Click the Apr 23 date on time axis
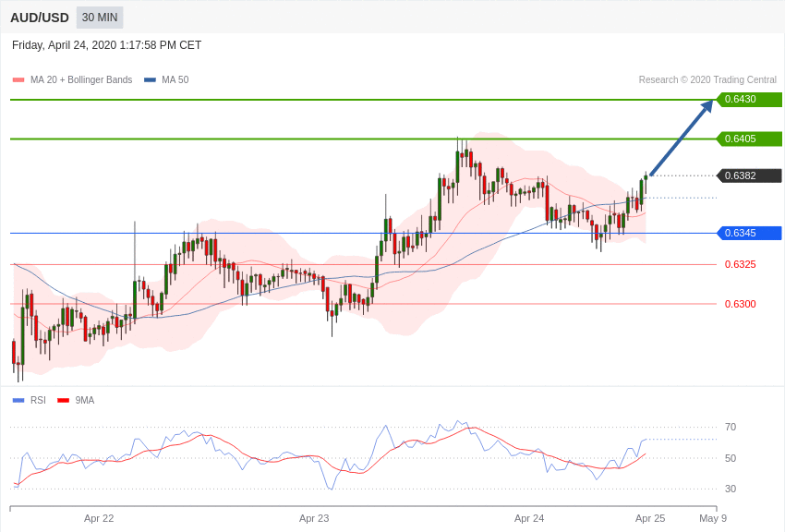Screen dimensions: 785x532 [314, 518]
